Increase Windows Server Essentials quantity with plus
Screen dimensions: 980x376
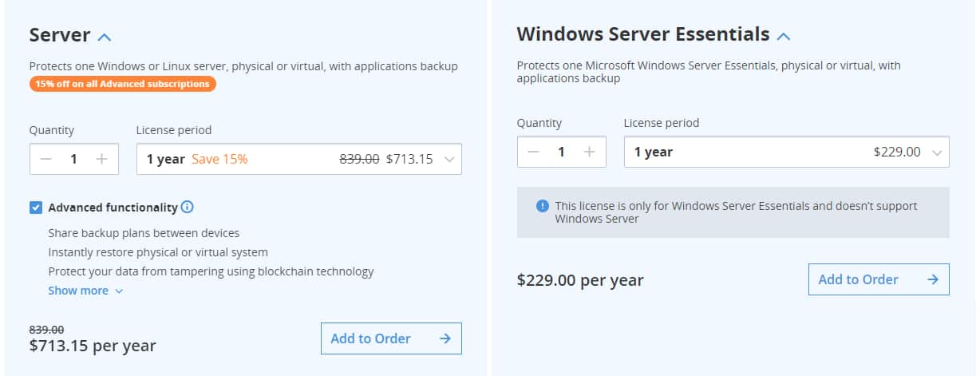pyautogui.click(x=589, y=152)
